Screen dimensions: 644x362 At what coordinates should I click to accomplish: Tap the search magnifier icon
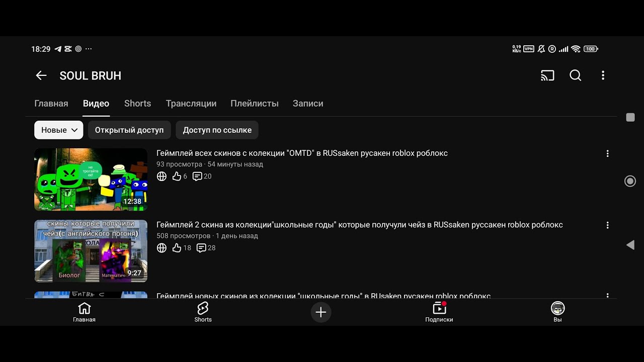576,75
